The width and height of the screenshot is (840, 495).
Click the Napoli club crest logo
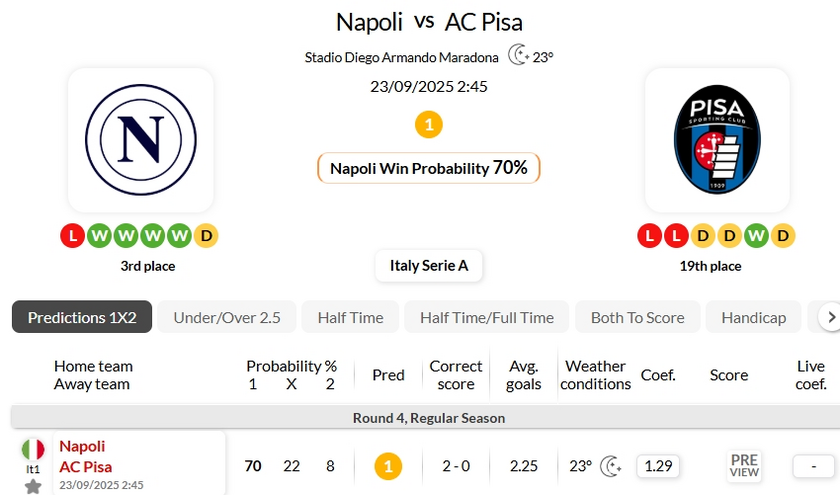140,139
